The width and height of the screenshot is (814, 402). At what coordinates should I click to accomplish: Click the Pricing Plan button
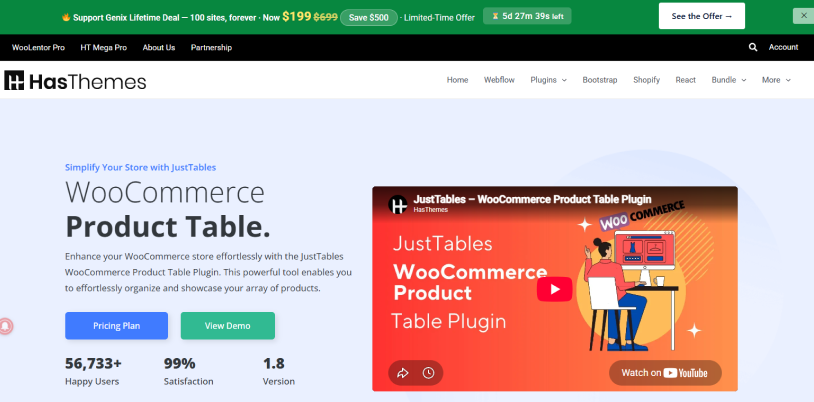coord(116,326)
